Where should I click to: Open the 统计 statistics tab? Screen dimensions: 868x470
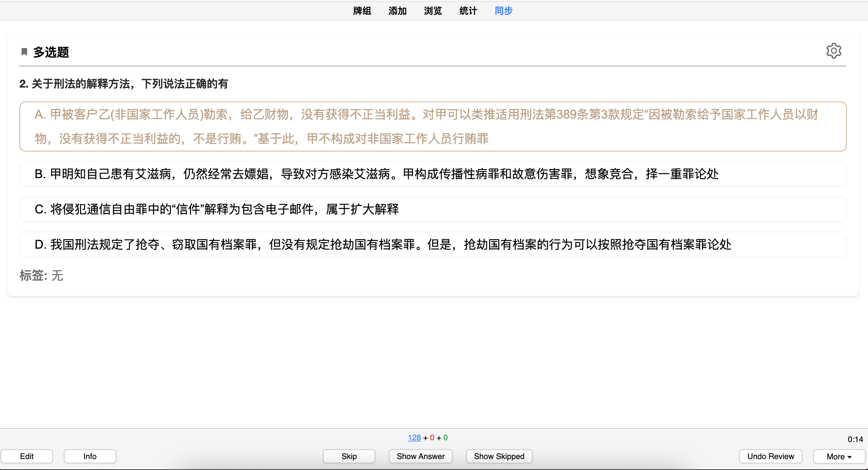tap(468, 11)
